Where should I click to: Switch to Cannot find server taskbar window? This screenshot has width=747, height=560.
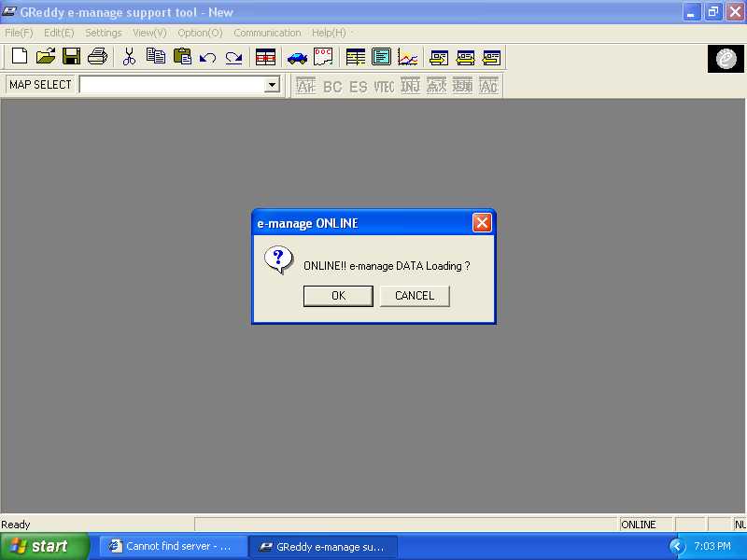coord(174,546)
